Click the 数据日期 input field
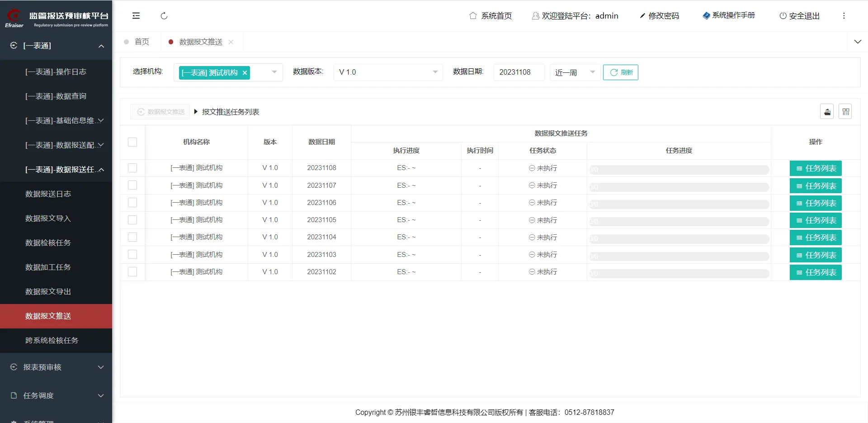 (x=518, y=72)
